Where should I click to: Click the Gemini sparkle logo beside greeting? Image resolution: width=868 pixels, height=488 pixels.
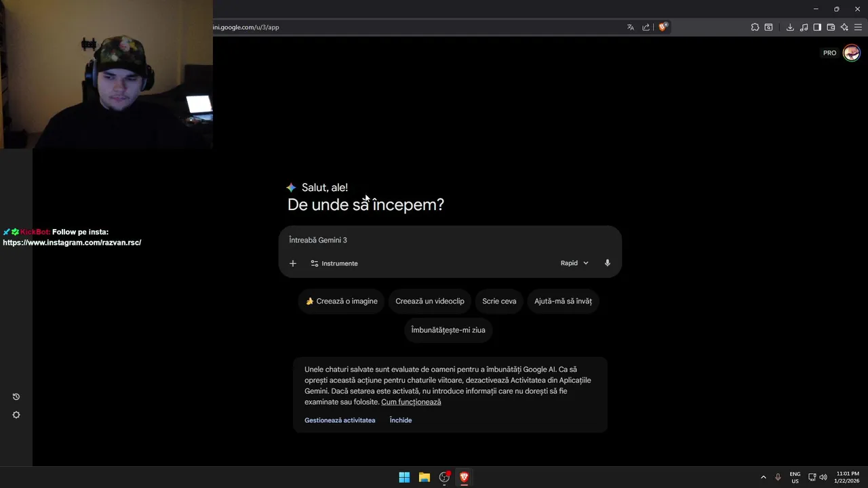point(291,188)
